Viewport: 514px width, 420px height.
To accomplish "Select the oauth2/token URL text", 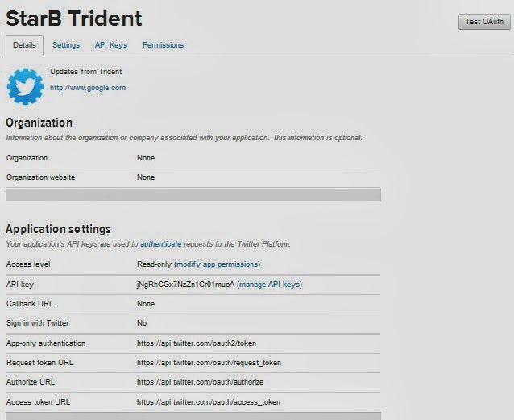I will coord(197,343).
